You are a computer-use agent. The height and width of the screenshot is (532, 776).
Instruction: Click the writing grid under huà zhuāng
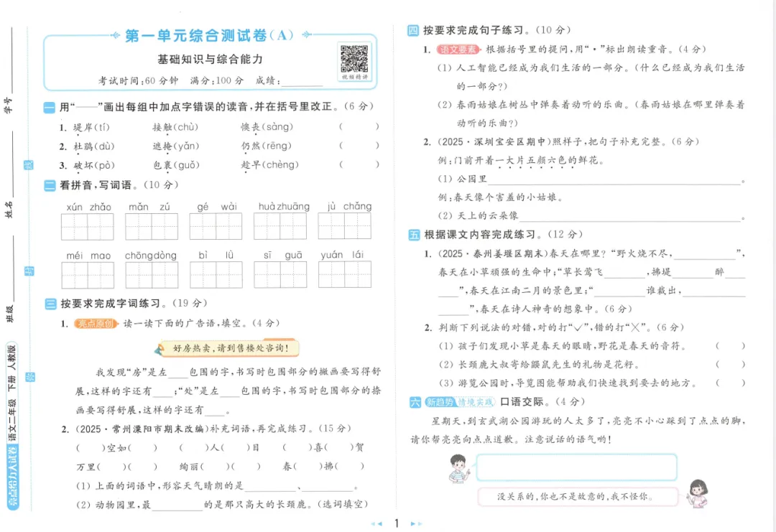click(280, 226)
